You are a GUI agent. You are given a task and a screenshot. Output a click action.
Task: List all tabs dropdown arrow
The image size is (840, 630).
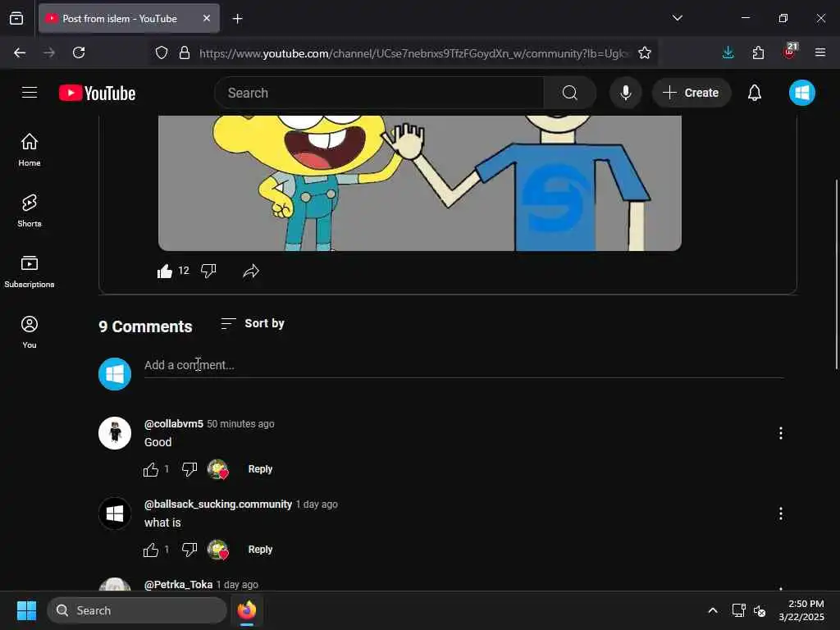coord(677,18)
